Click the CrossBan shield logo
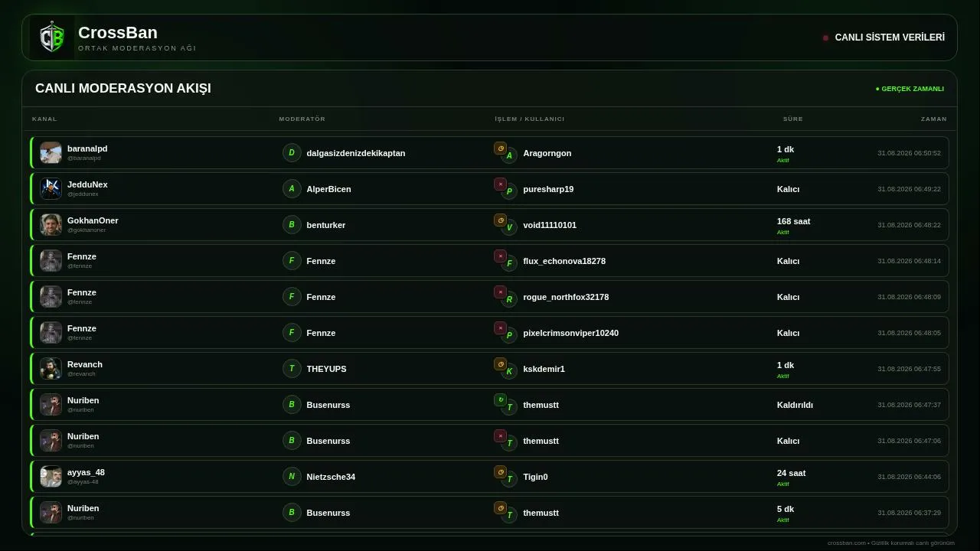 point(52,37)
